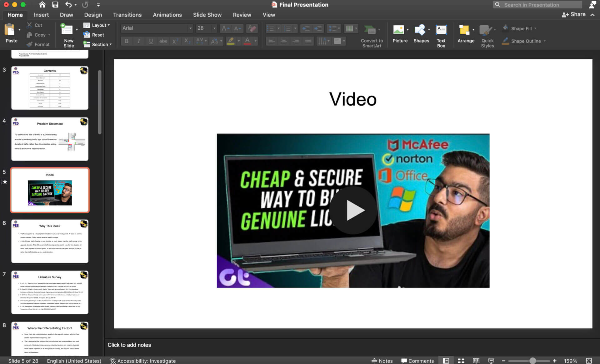Screen dimensions: 600x364
Task: Toggle superscript formatting
Action: tap(175, 41)
